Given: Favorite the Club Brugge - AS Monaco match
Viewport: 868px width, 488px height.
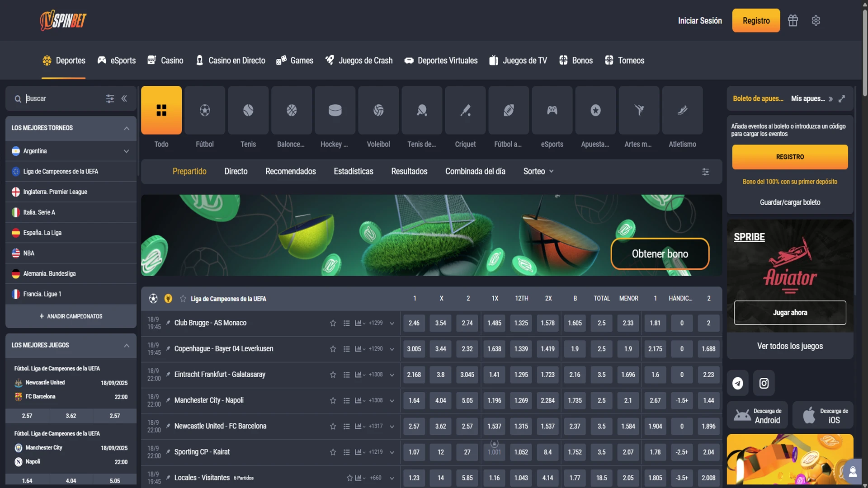Looking at the screenshot, I should tap(333, 323).
